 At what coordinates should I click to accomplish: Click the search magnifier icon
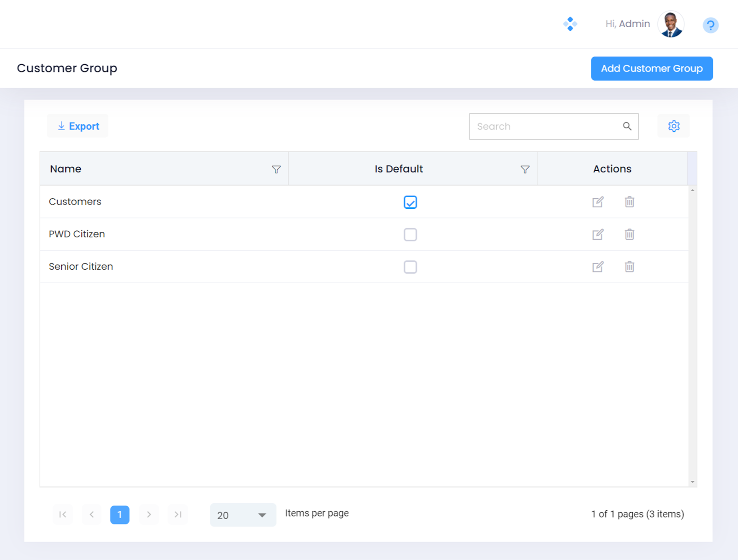coord(627,126)
